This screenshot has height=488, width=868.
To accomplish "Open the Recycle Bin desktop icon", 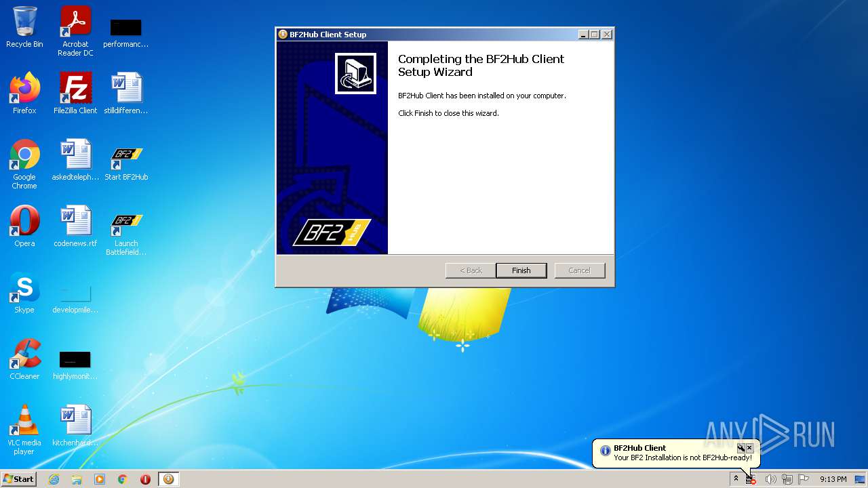I will pyautogui.click(x=24, y=28).
